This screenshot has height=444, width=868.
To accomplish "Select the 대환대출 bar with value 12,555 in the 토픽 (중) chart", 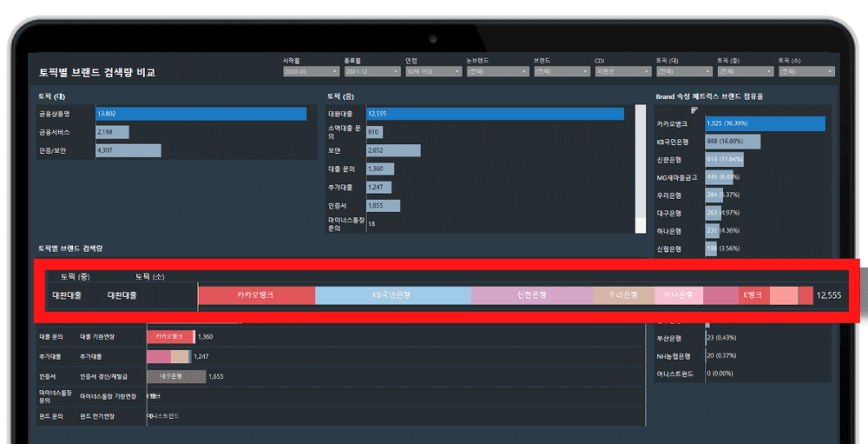I will 495,114.
